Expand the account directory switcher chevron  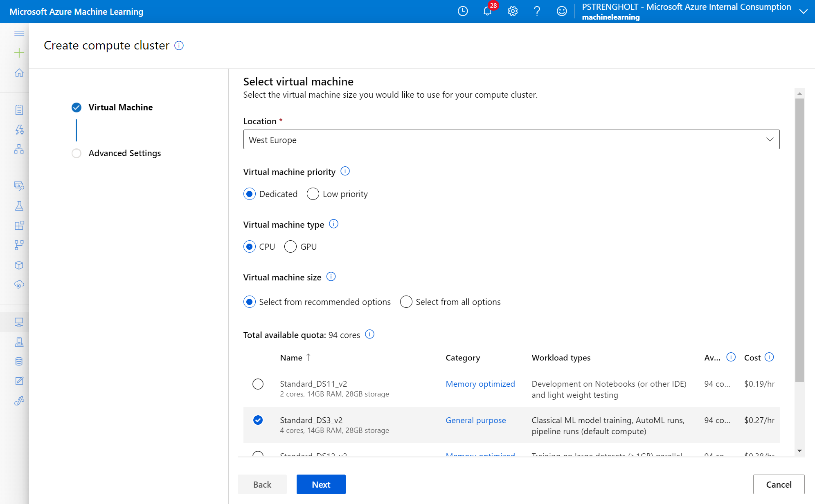[803, 11]
